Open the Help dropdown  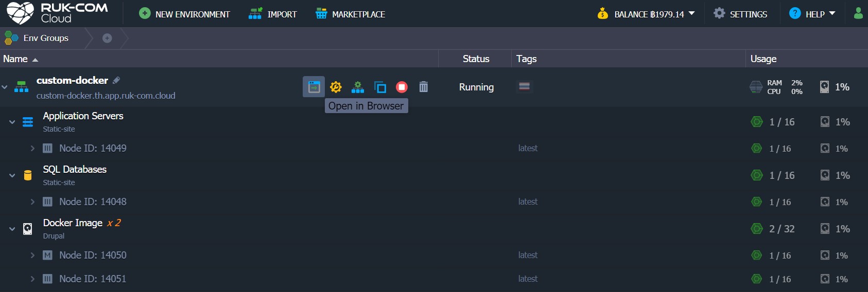(x=812, y=14)
